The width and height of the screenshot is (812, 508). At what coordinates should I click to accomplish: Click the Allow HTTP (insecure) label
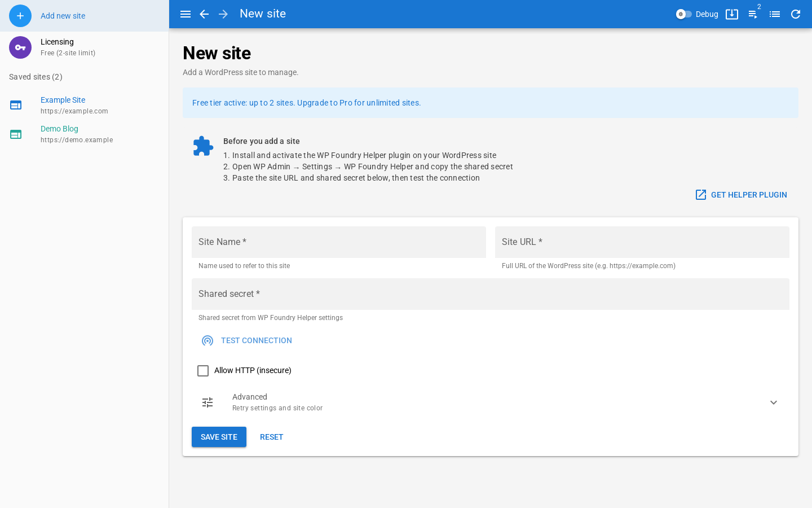pos(253,370)
